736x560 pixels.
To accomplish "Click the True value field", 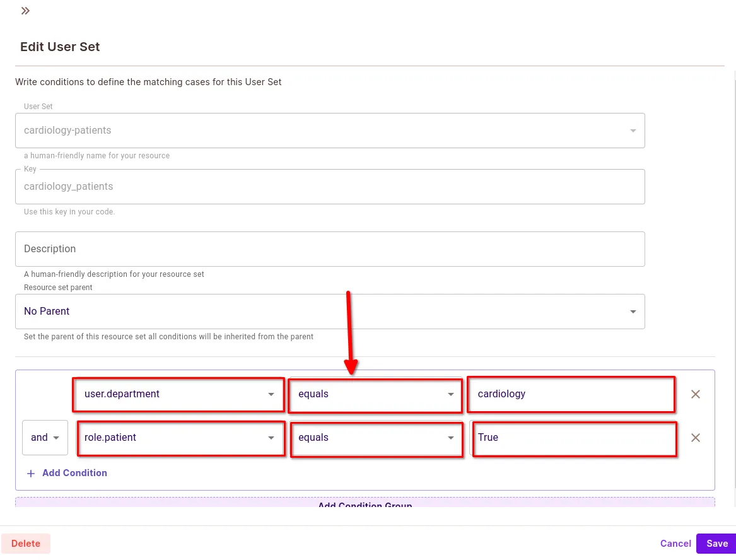I will [x=573, y=438].
